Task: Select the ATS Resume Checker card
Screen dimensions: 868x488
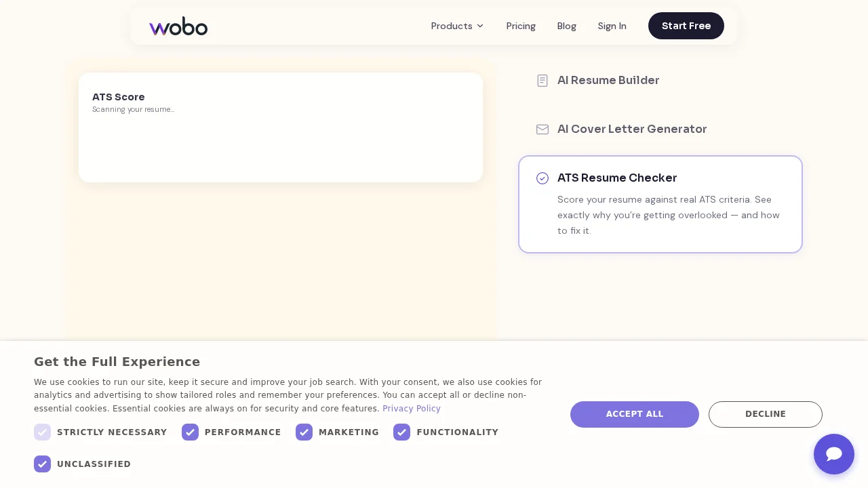Action: (x=660, y=204)
